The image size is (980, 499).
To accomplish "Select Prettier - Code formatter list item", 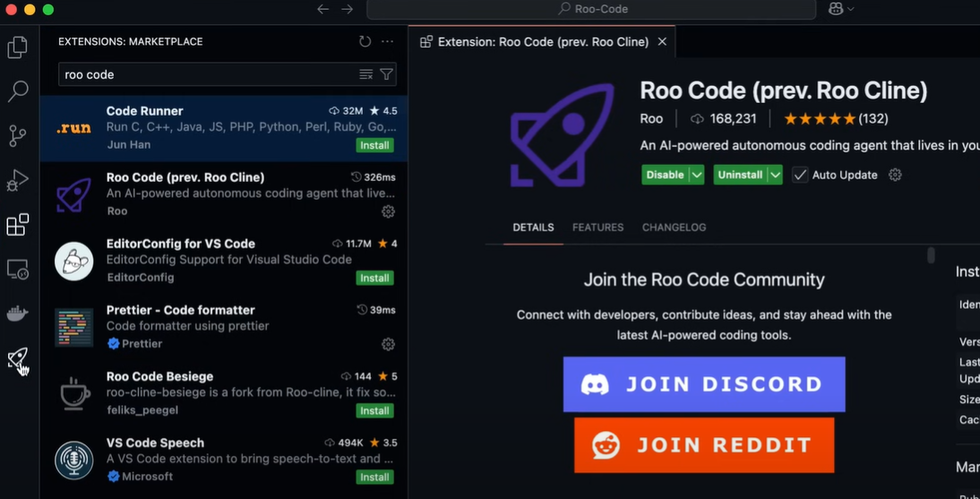I will coord(224,327).
